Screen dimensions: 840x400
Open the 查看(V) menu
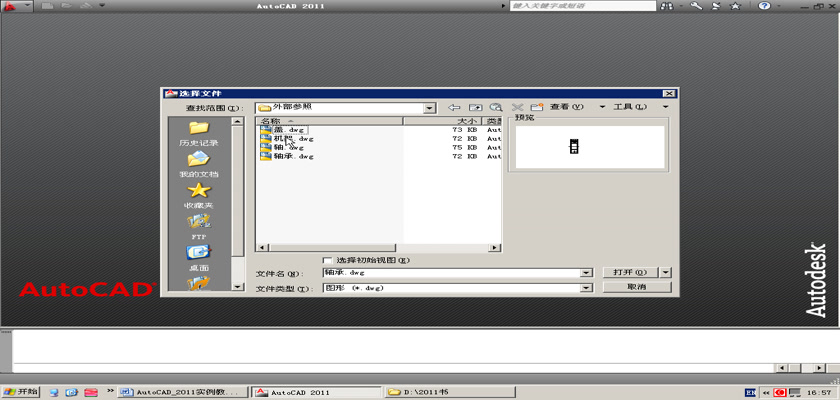(x=566, y=107)
